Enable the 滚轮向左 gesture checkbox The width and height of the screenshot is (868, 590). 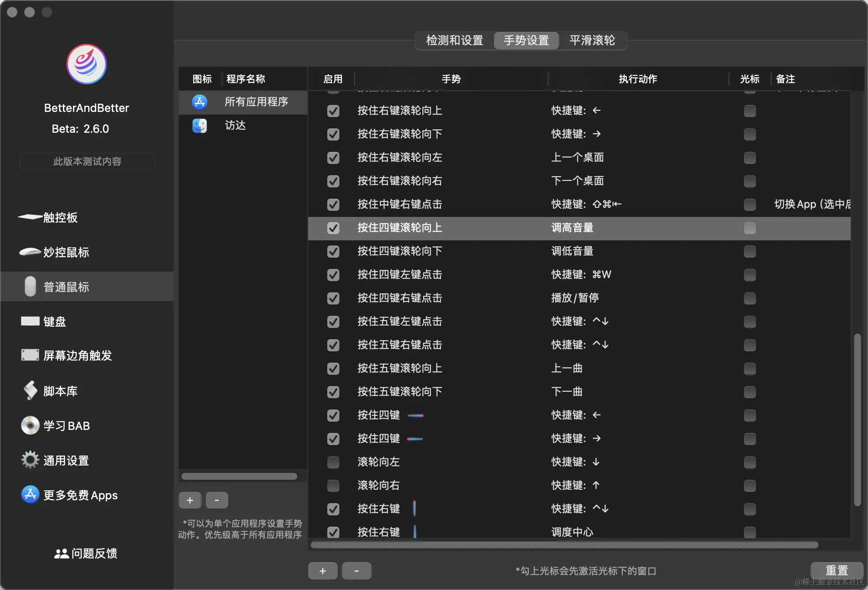[333, 462]
